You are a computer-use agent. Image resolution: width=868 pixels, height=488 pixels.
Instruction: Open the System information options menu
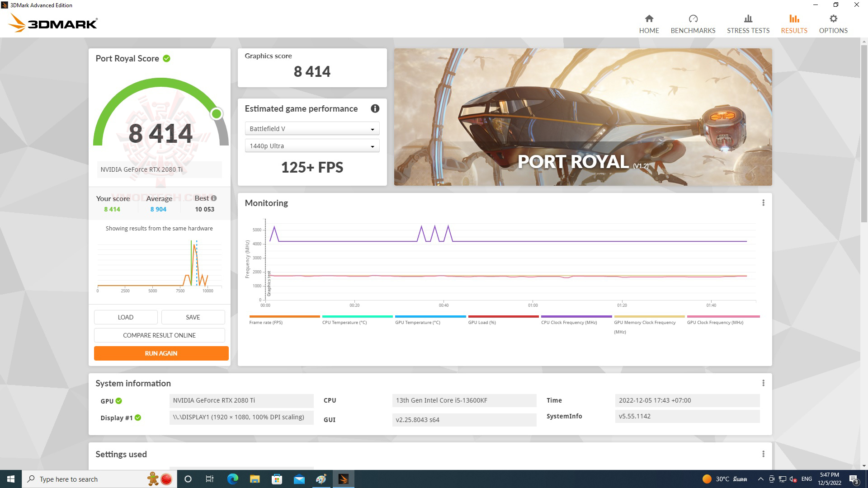[x=763, y=383]
